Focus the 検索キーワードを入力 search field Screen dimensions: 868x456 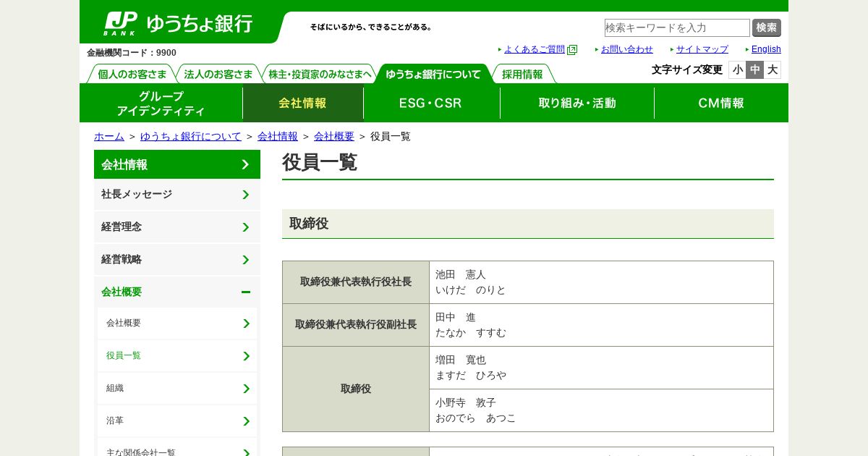pos(677,28)
